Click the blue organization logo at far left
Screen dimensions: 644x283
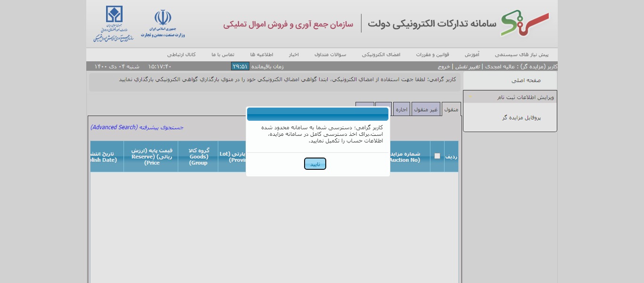(x=114, y=14)
